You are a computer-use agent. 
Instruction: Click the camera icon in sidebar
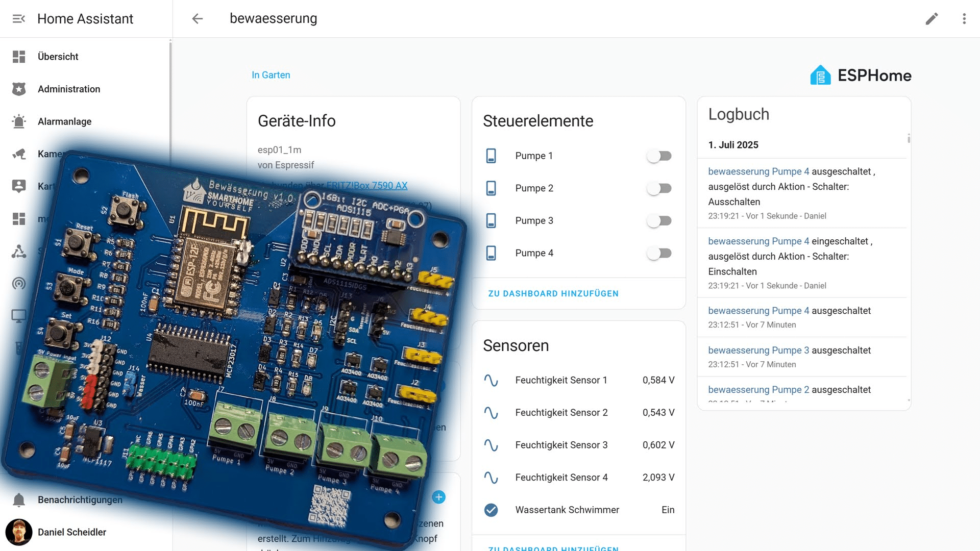tap(19, 154)
